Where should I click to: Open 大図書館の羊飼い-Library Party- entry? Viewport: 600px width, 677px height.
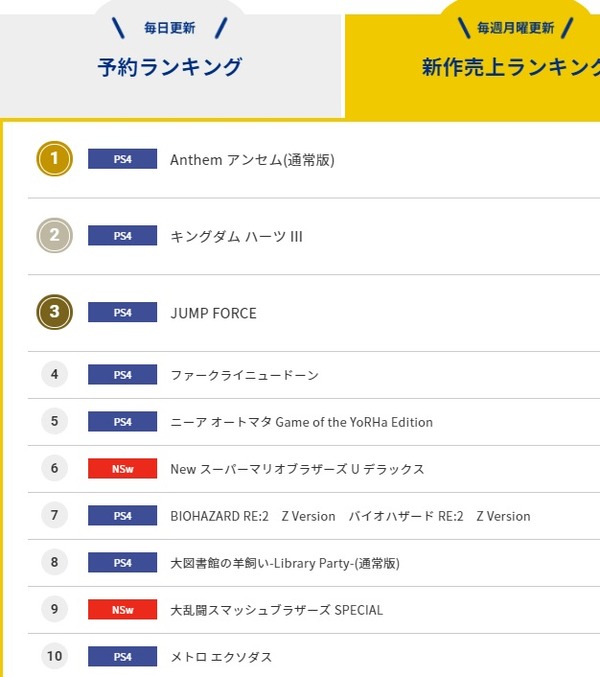click(x=285, y=563)
